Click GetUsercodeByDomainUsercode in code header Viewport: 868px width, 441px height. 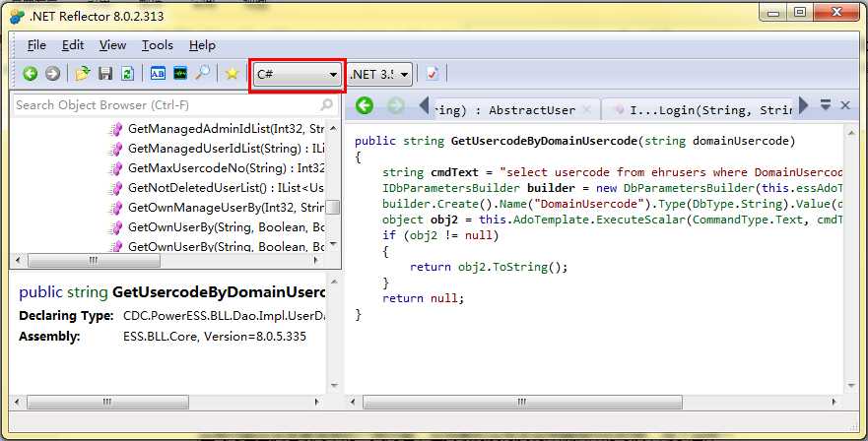[544, 141]
